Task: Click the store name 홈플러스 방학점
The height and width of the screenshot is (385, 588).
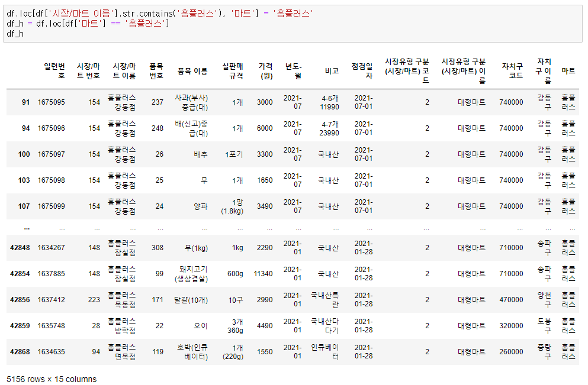Action: coord(121,326)
